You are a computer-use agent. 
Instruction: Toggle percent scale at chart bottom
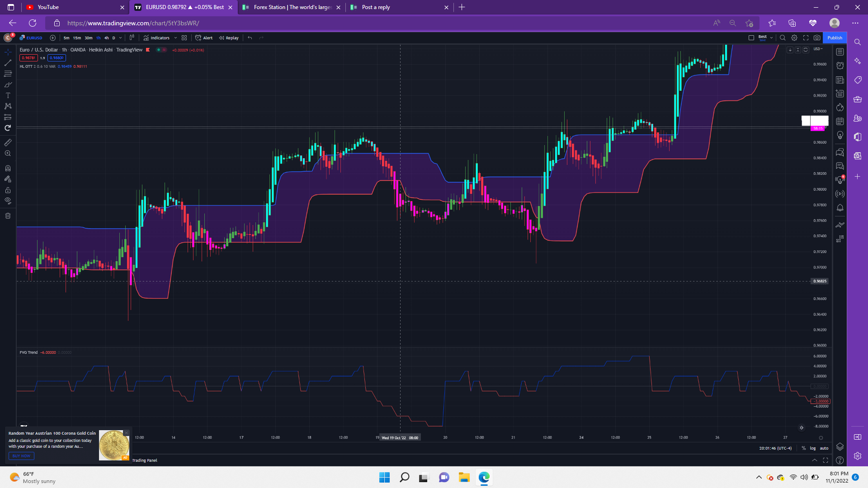tap(804, 448)
